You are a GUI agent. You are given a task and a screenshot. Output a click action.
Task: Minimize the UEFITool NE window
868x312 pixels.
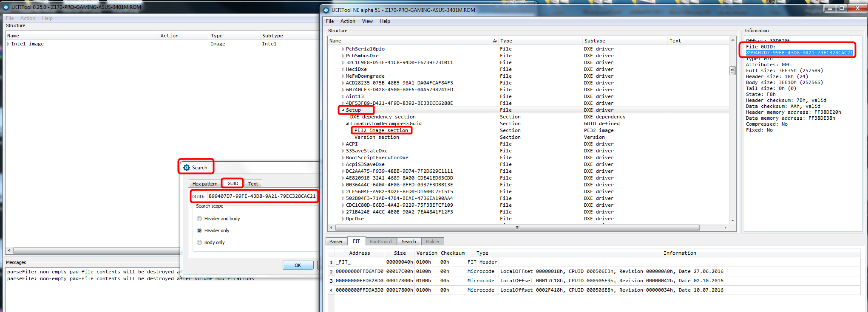coord(830,8)
